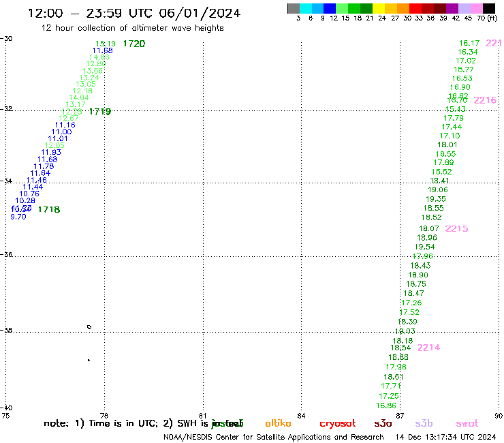Screen dimensions: 504x443
Task: Click the wave height value '17.26'
Action: pos(411,303)
